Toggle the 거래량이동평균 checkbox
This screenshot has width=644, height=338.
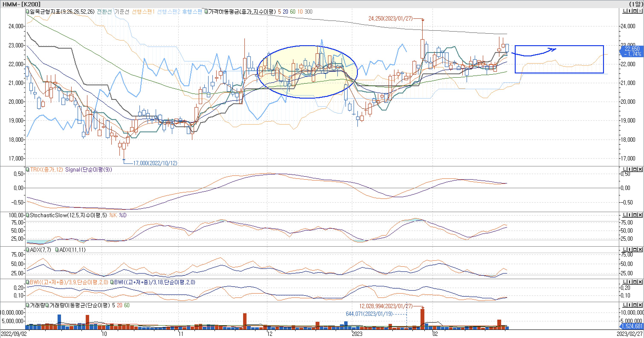pyautogui.click(x=47, y=305)
